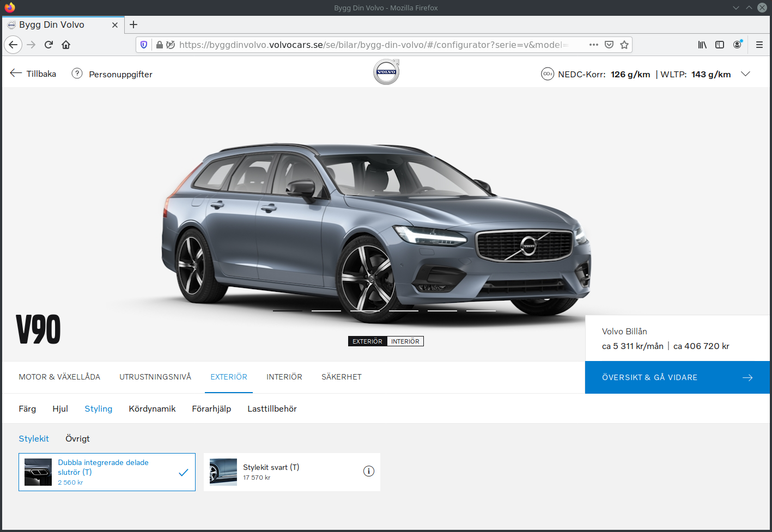Switch car view to Exteriör
This screenshot has height=532, width=772.
(x=367, y=341)
